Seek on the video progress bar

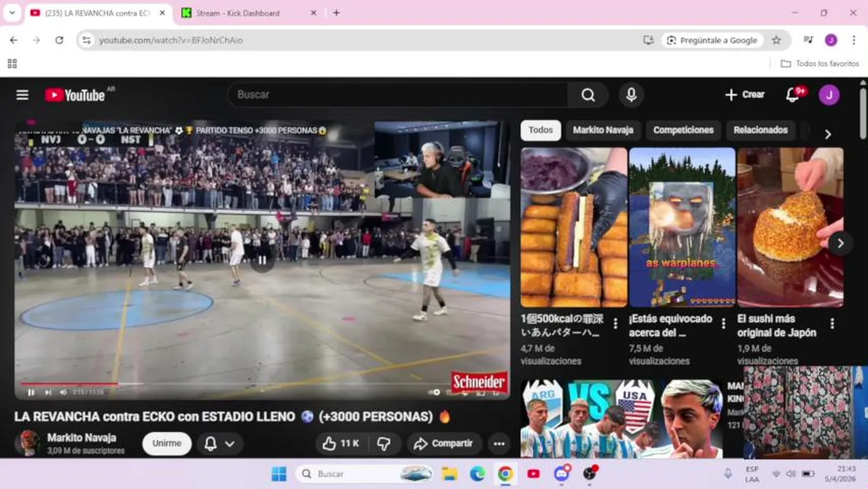point(262,384)
